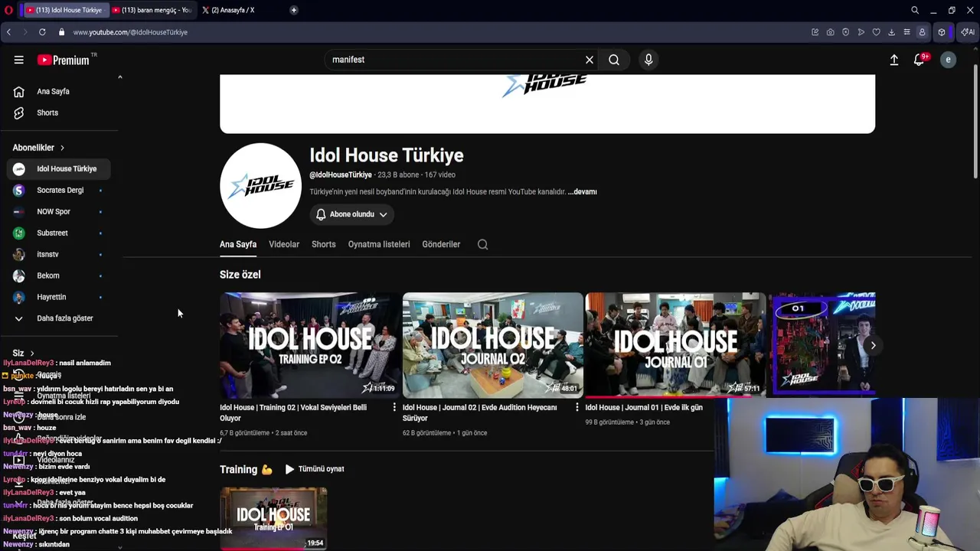Viewport: 980px width, 551px height.
Task: Click the magnifier search button beside 'manifest'
Action: coord(614,60)
